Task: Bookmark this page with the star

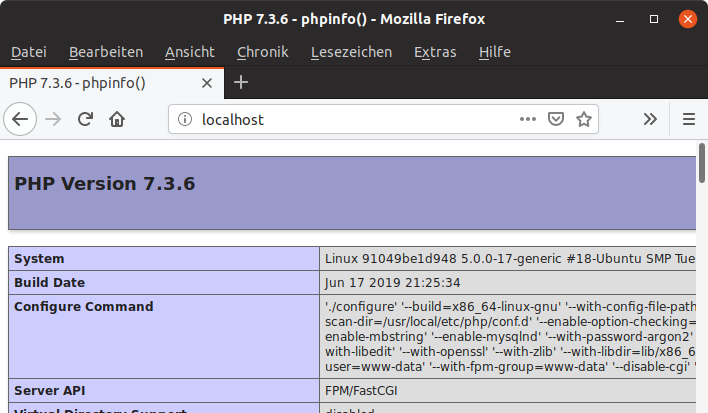Action: (584, 119)
